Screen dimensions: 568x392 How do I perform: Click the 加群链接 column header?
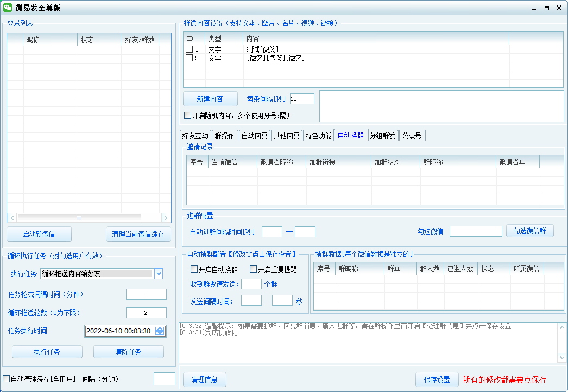click(x=339, y=162)
